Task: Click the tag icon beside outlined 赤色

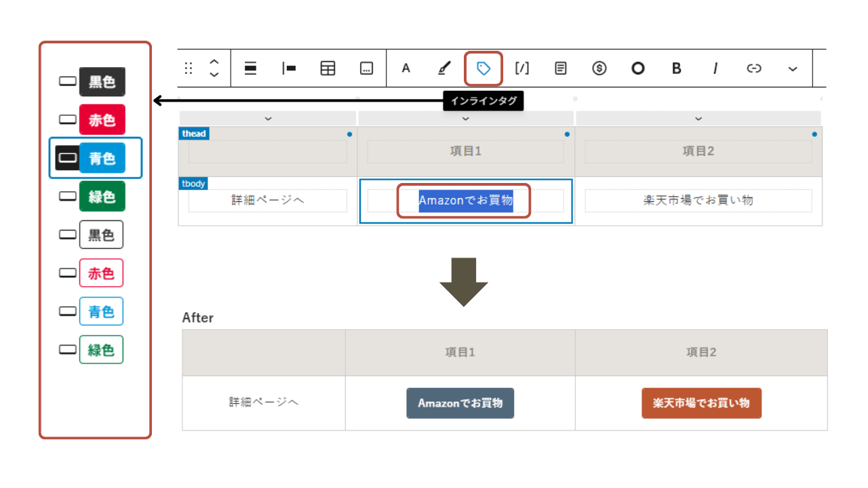Action: click(67, 272)
